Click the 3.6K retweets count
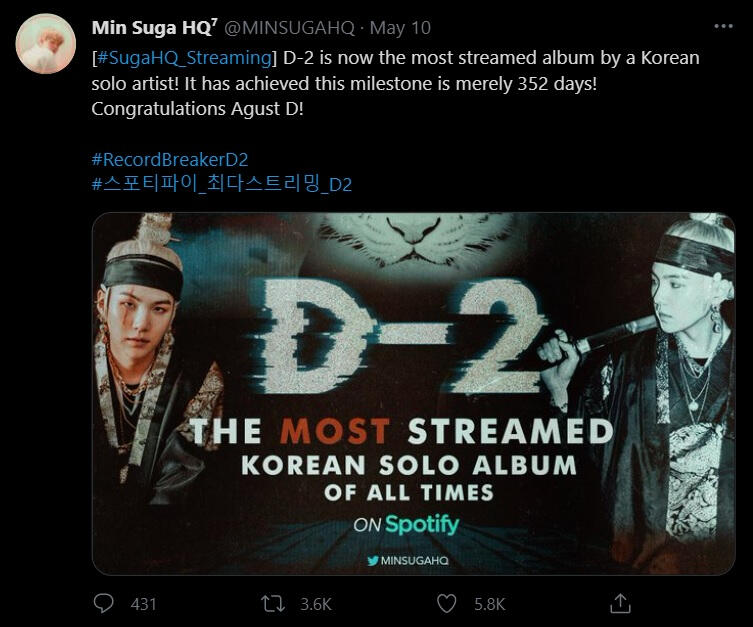The height and width of the screenshot is (627, 753). [x=315, y=604]
